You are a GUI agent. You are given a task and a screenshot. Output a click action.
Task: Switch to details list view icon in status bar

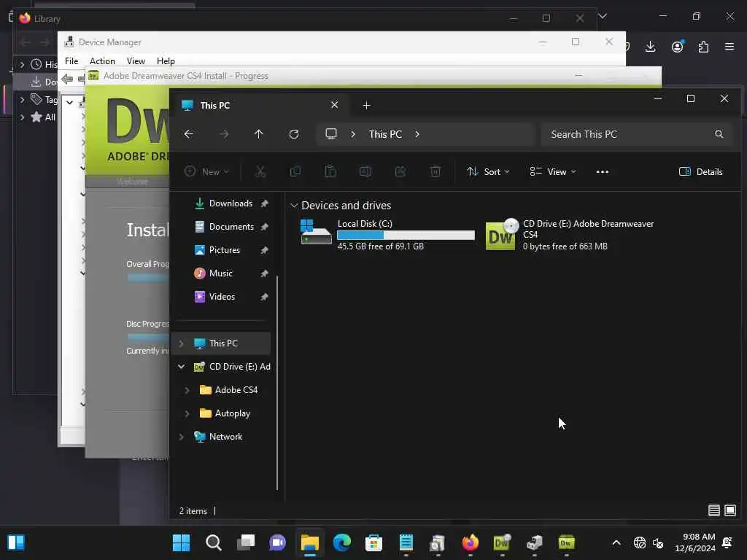[713, 510]
